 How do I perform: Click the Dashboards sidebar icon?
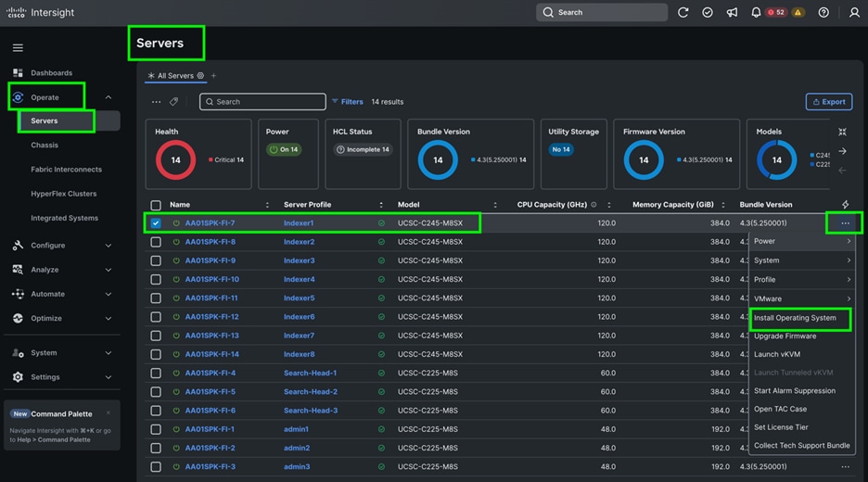click(x=18, y=73)
